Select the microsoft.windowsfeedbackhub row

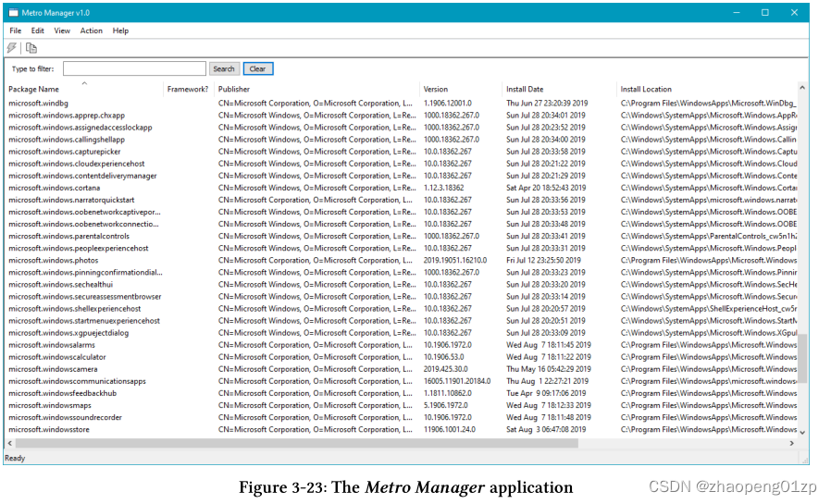pyautogui.click(x=402, y=393)
